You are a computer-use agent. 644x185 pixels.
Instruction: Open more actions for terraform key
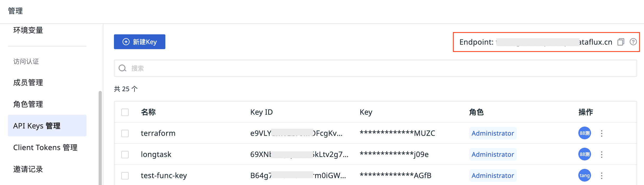(602, 133)
